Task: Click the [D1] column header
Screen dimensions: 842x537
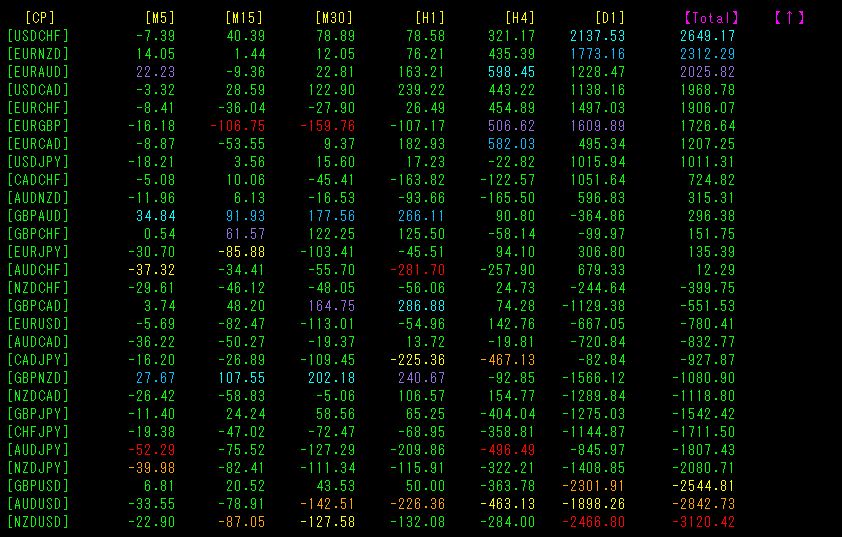Action: [x=610, y=18]
